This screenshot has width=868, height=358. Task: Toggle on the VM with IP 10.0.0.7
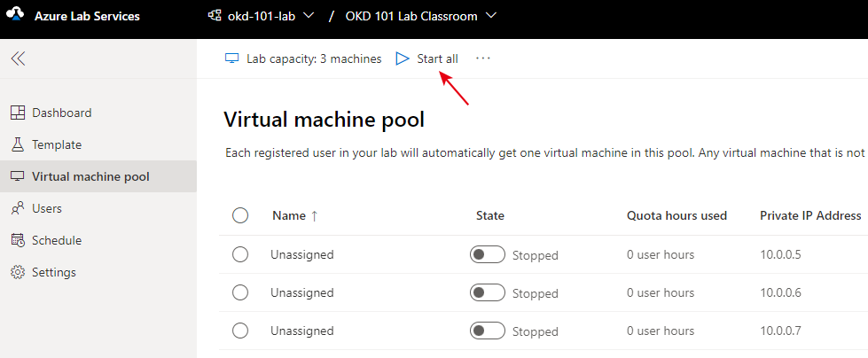coord(487,331)
